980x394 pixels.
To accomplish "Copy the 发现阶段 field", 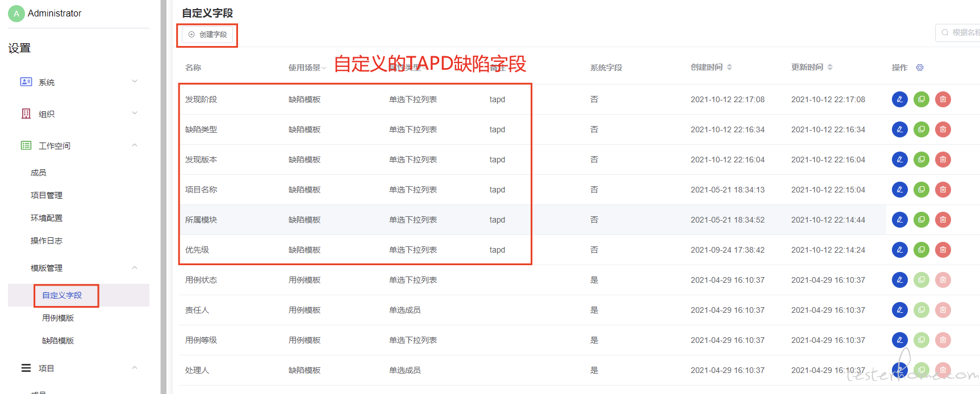I will (921, 99).
